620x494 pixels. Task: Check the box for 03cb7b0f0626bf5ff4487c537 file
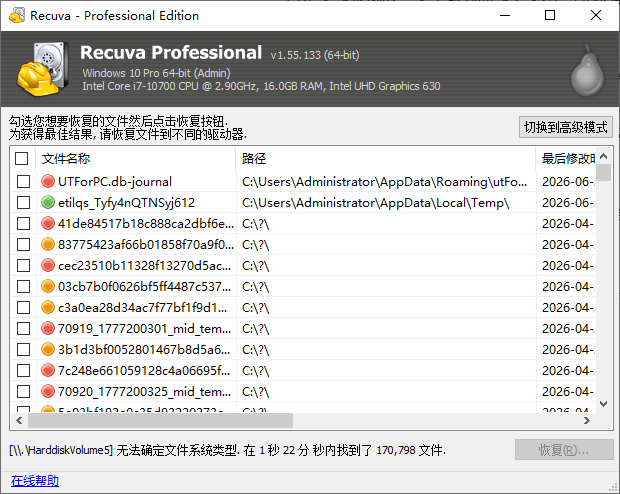click(23, 286)
